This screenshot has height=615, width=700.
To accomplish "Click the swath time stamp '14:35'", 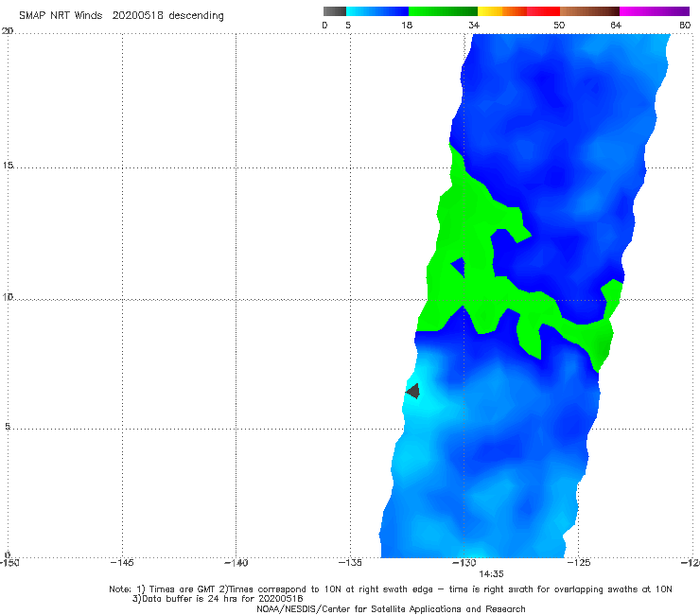I will pos(491,574).
